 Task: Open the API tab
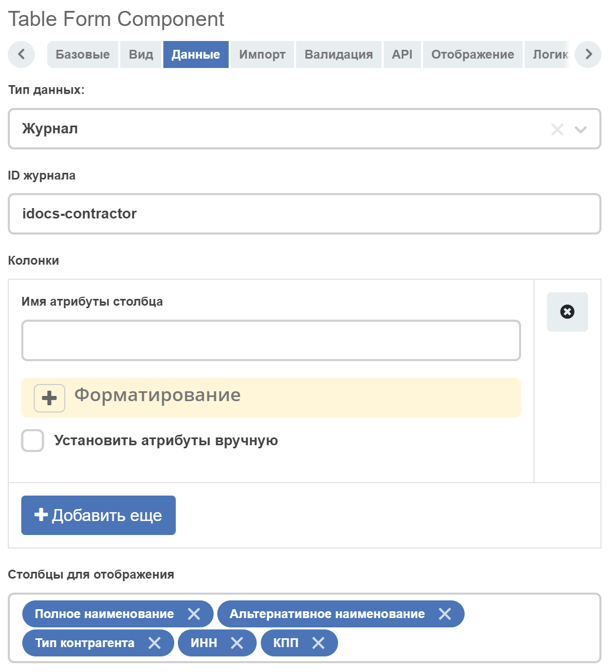(x=402, y=54)
